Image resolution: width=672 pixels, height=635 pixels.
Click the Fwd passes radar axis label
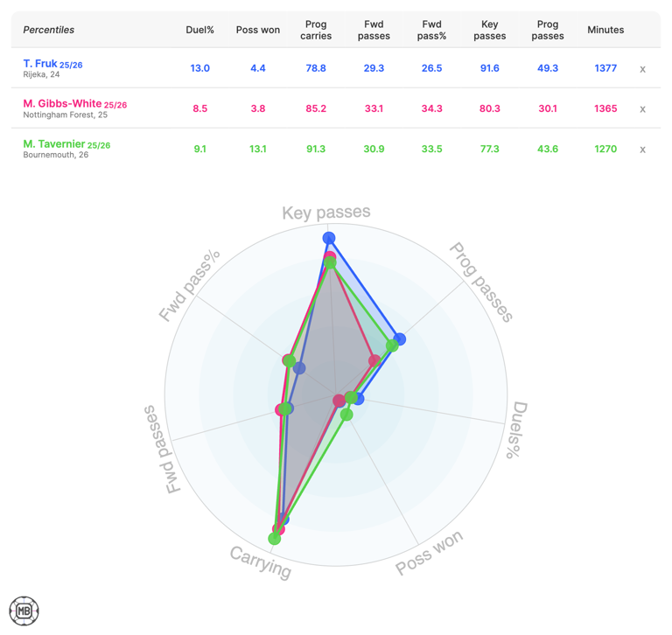(163, 450)
